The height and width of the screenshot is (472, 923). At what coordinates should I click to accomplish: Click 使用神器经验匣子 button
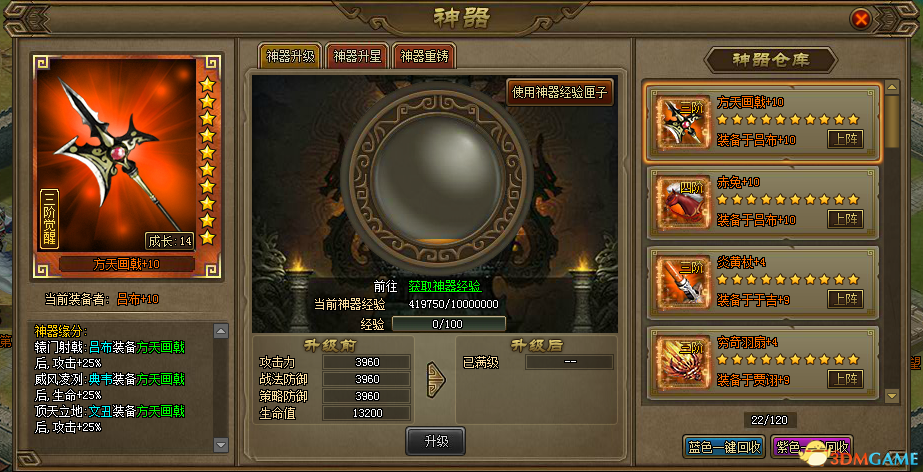click(x=560, y=92)
